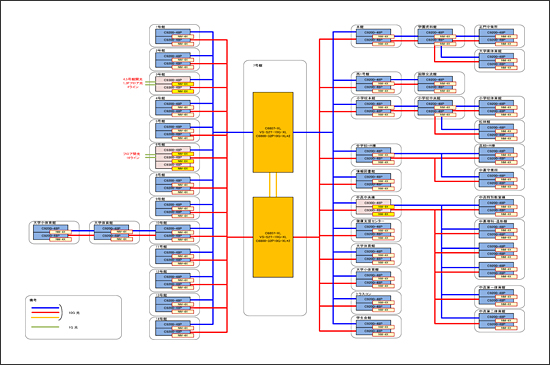Click the two-line red floor-link annotation text
Viewport: 550px width, 365px height.
(132, 156)
